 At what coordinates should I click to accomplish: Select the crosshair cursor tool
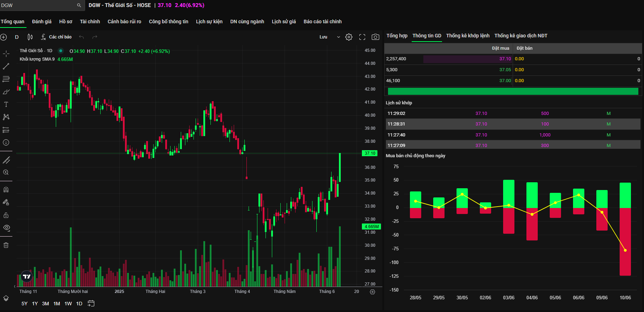6,54
